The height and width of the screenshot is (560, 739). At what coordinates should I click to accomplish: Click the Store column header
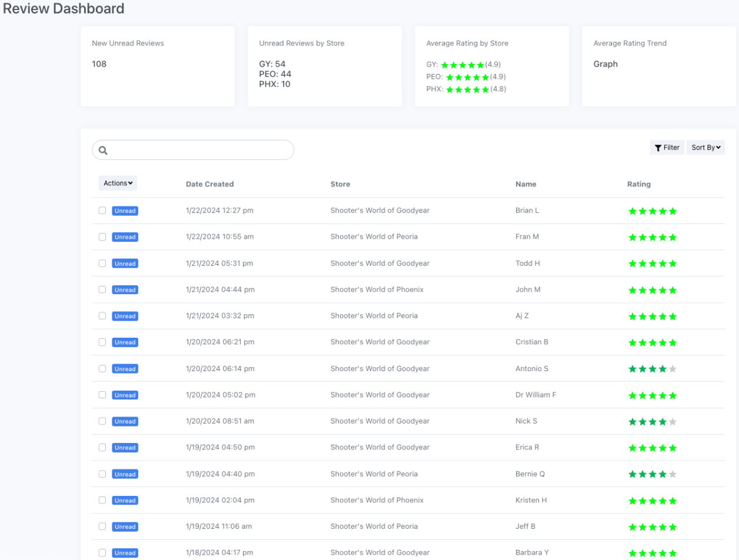click(x=340, y=184)
